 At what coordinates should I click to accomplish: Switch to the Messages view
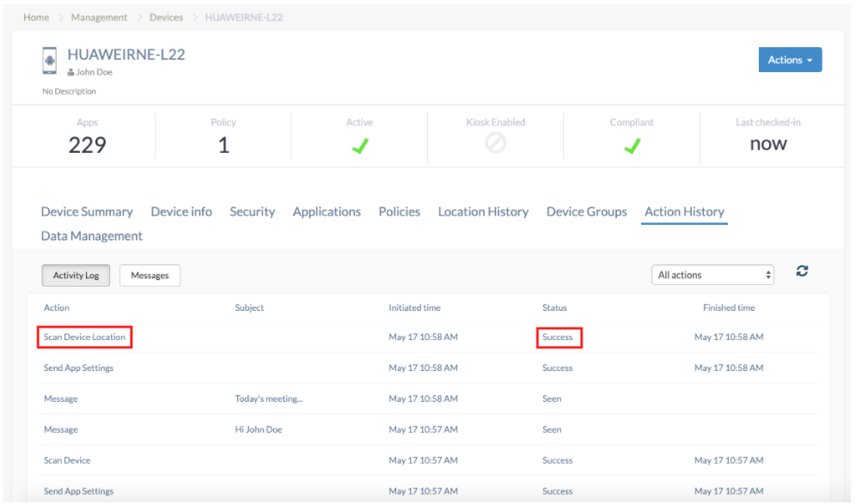(150, 276)
